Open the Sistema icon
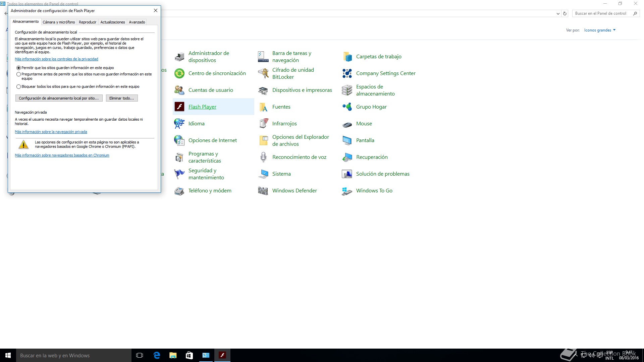644x362 pixels. (263, 174)
